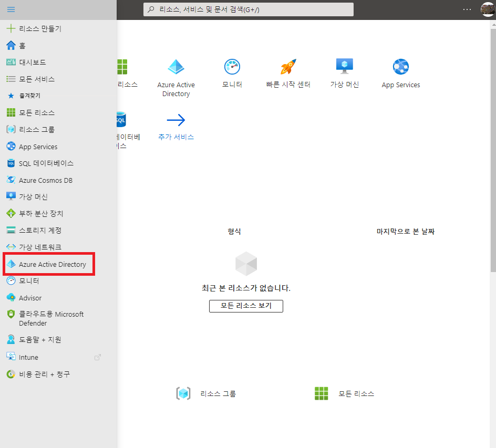Screen dimensions: 496x448
Task: Click the search box for resources and services
Action: (x=249, y=9)
